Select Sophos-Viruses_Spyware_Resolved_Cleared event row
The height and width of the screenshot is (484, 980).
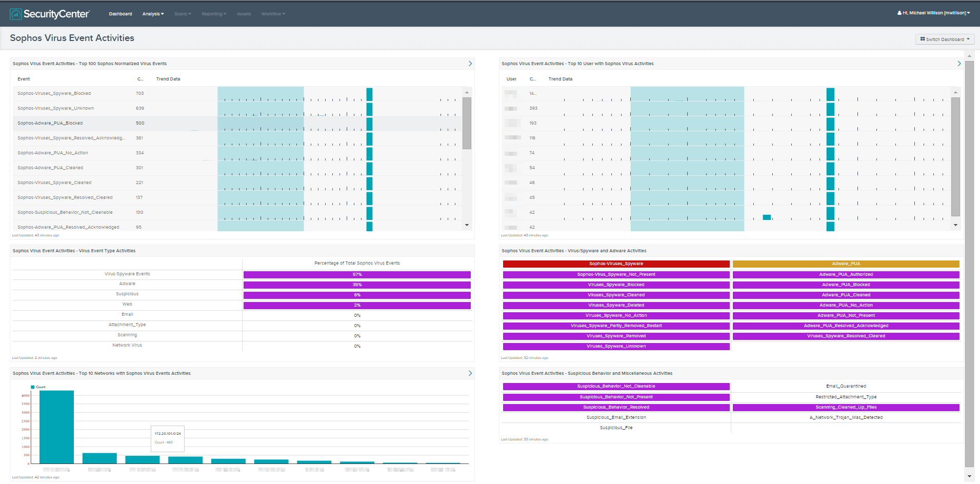(237, 197)
